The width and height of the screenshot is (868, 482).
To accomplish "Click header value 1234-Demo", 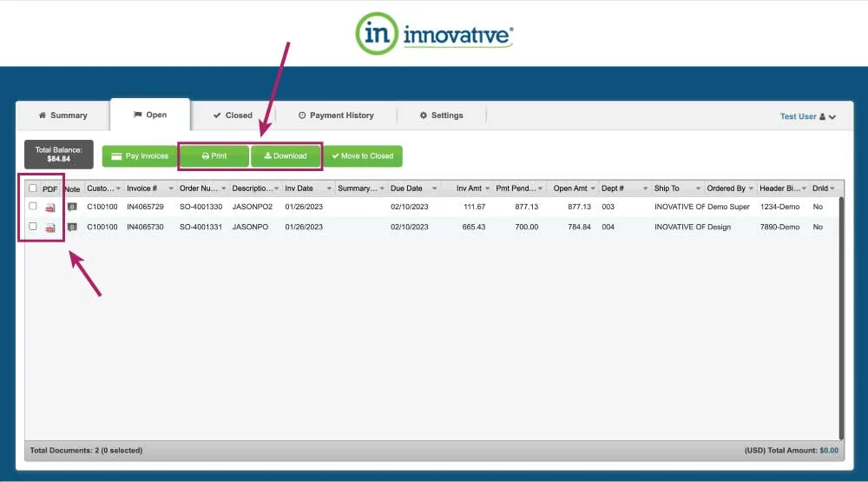I will pos(779,207).
